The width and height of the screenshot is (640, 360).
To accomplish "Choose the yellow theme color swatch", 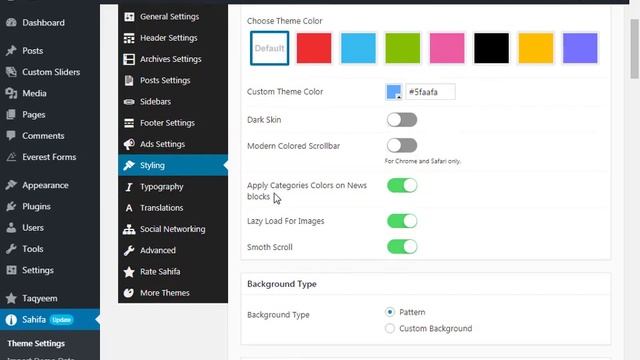I will tap(536, 48).
